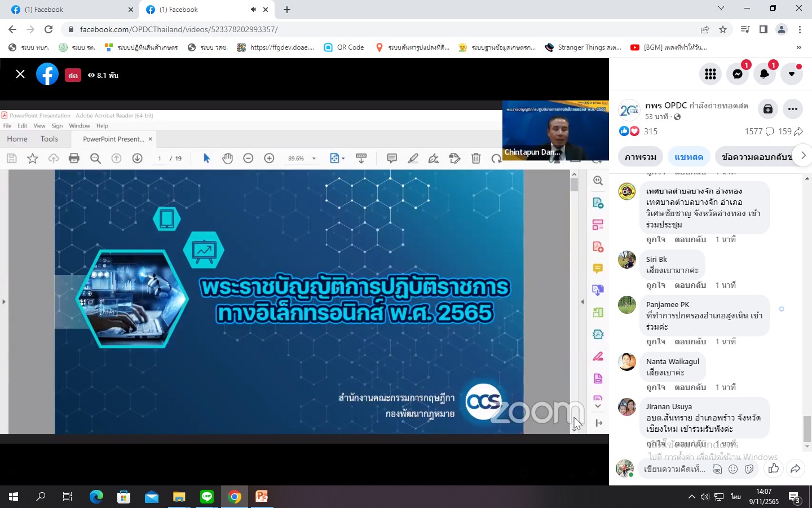Save the video with the bookmark icon
This screenshot has width=812, height=508.
pos(767,109)
